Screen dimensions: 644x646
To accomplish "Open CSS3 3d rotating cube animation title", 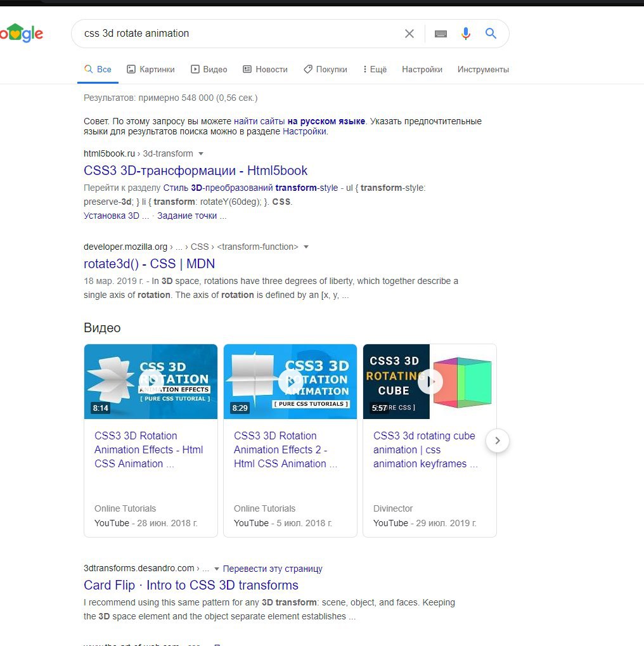I will [x=425, y=449].
